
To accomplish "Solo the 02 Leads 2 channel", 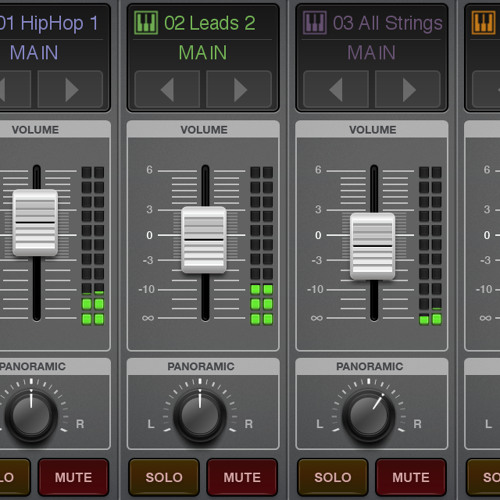I will (164, 477).
